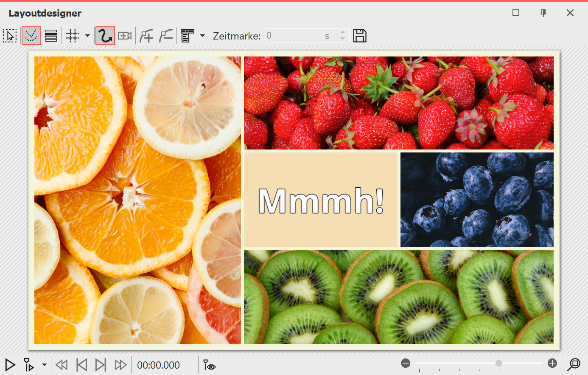This screenshot has height=375, width=588.
Task: Click the track layers icon in the toolbar
Action: coord(50,36)
